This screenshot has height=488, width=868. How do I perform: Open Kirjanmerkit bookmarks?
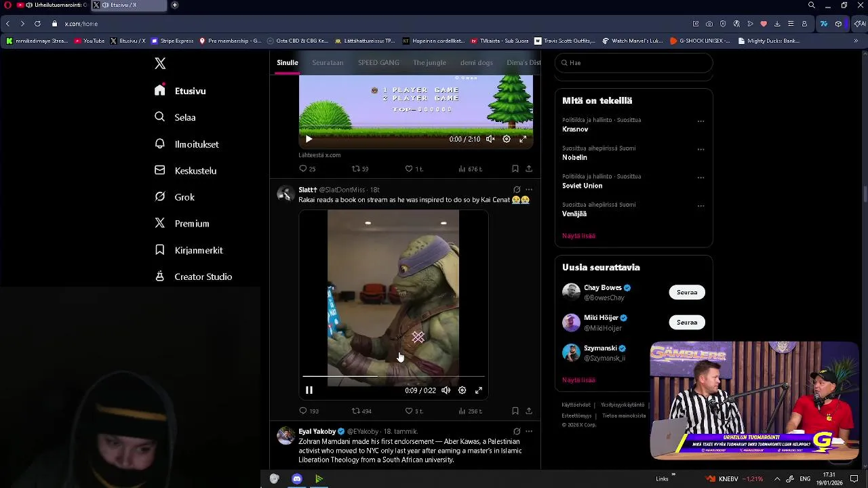[189, 250]
